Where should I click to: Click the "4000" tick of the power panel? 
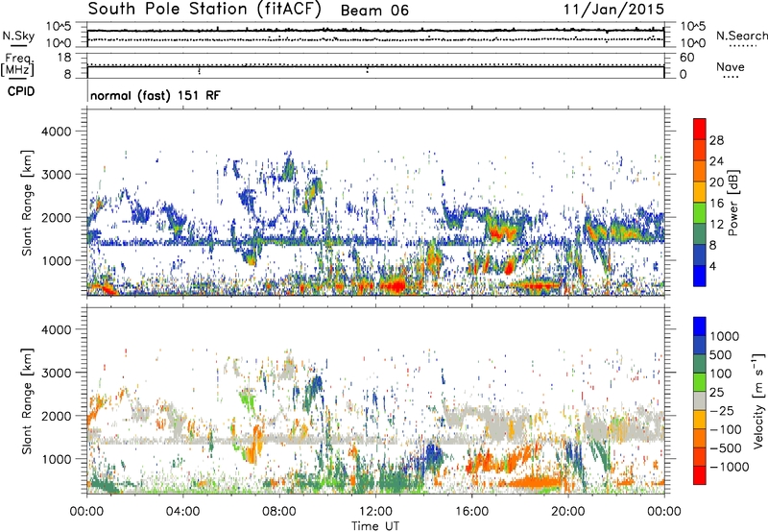click(56, 132)
